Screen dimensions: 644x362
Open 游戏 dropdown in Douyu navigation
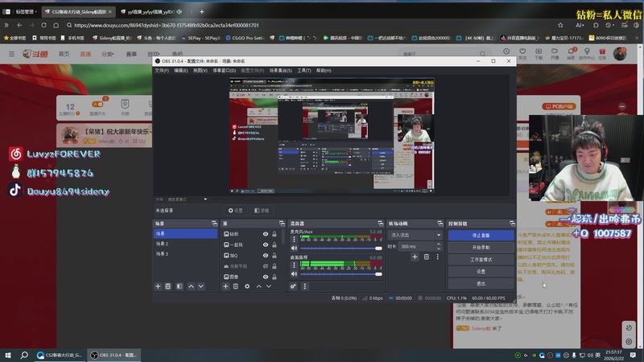[154, 54]
